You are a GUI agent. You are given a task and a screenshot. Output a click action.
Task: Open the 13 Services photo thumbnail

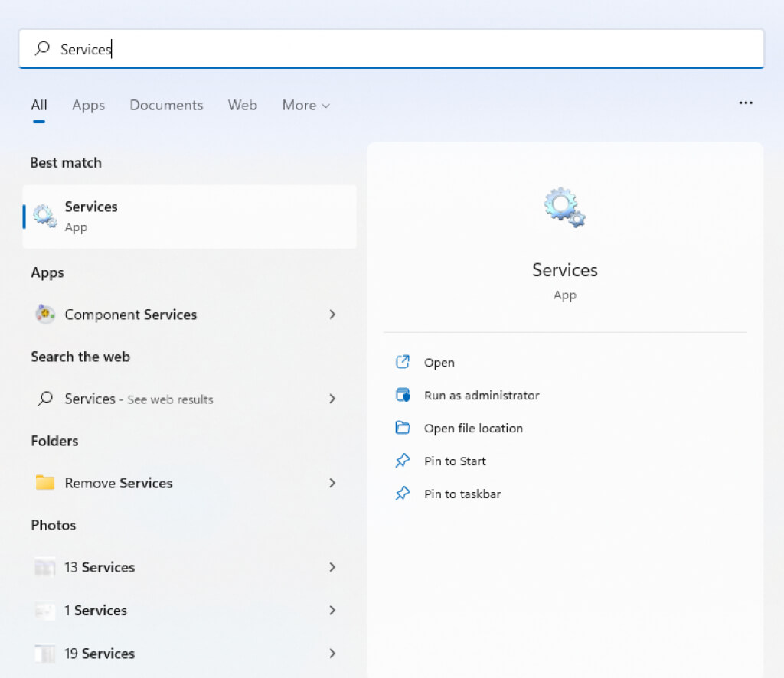pyautogui.click(x=45, y=568)
